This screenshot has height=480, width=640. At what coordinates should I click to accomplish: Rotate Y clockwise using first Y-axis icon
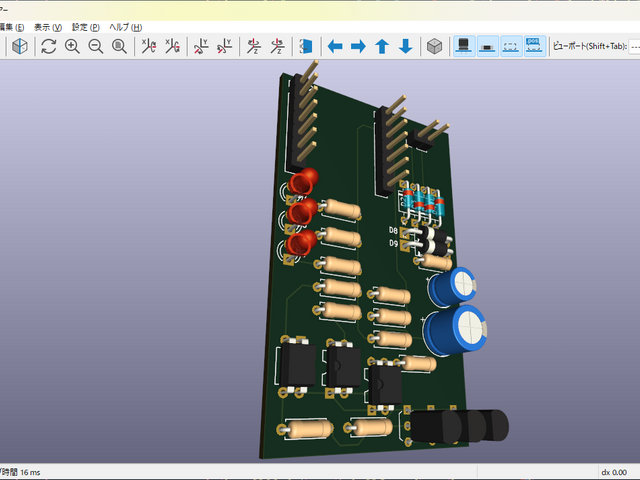click(x=201, y=46)
